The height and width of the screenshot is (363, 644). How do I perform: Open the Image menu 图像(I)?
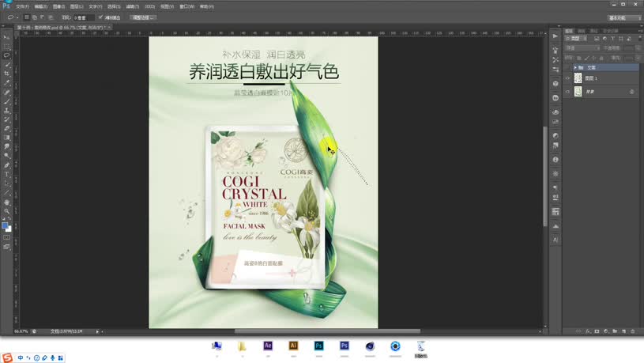[x=58, y=6]
